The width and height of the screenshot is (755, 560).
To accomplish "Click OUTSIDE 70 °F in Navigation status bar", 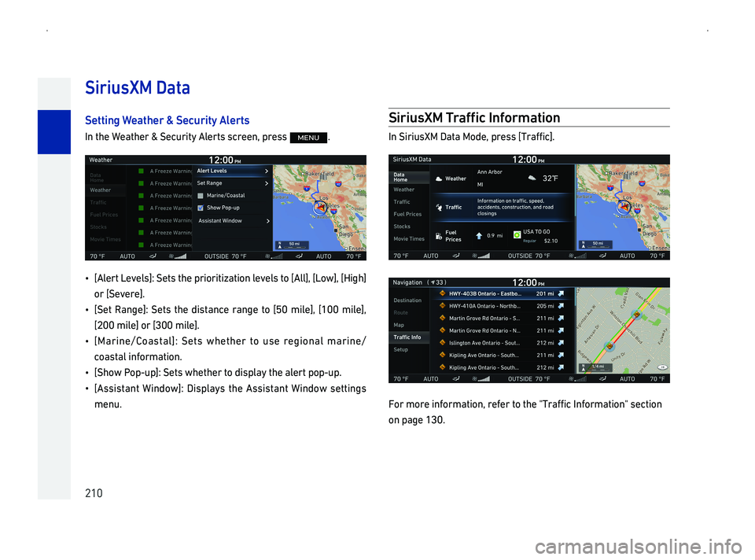I will 529,379.
